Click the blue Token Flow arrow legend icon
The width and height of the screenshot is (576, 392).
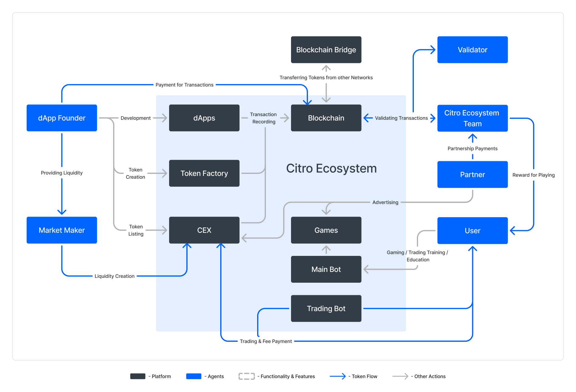tap(338, 376)
